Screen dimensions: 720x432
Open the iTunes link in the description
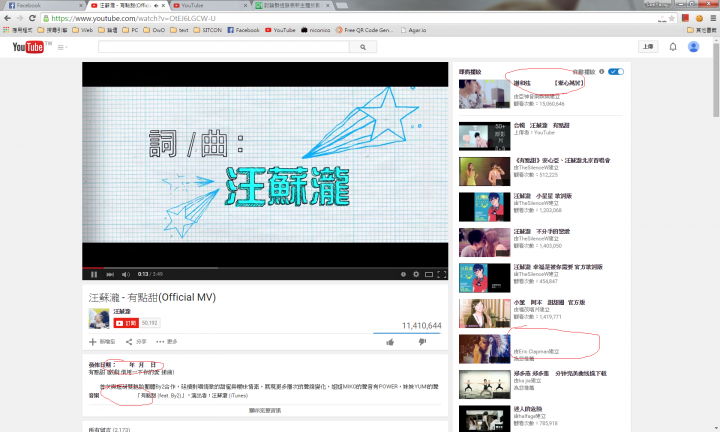click(237, 396)
